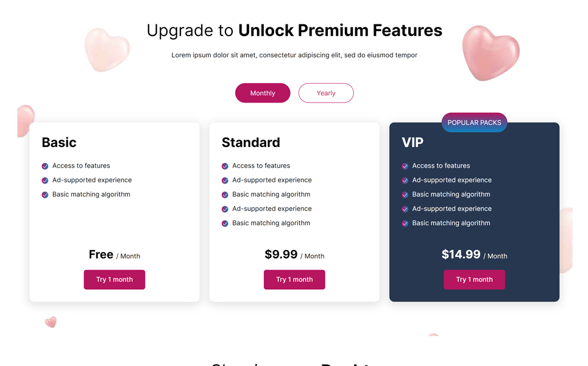The image size is (588, 366).
Task: Click Basic plan's Basic matching algorithm check icon
Action: tap(45, 195)
